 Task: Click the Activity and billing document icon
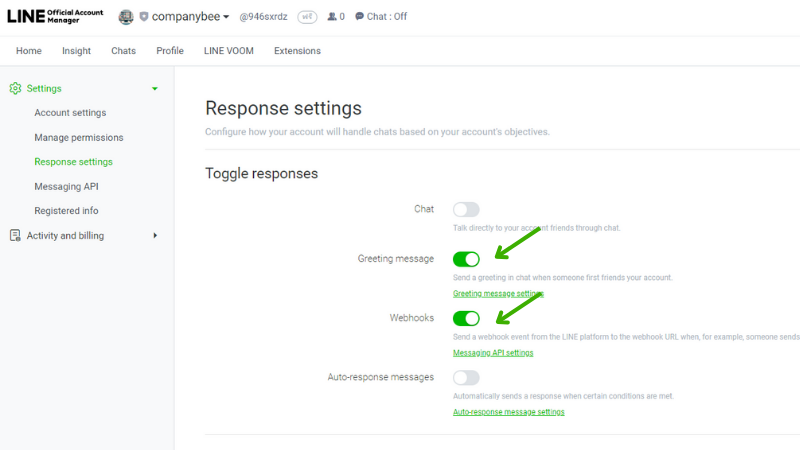click(x=15, y=235)
